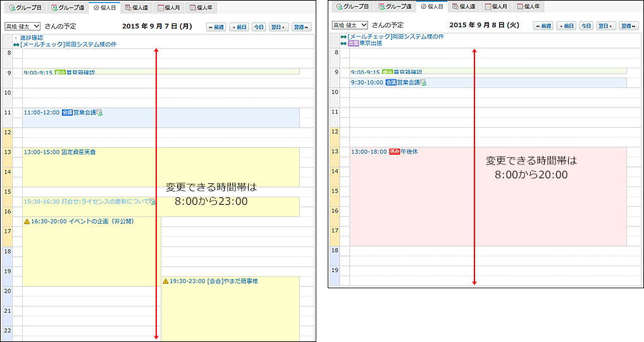
Task: Expand user dropdown 高橋 健太 in Sept 7 calendar
Action: click(23, 27)
